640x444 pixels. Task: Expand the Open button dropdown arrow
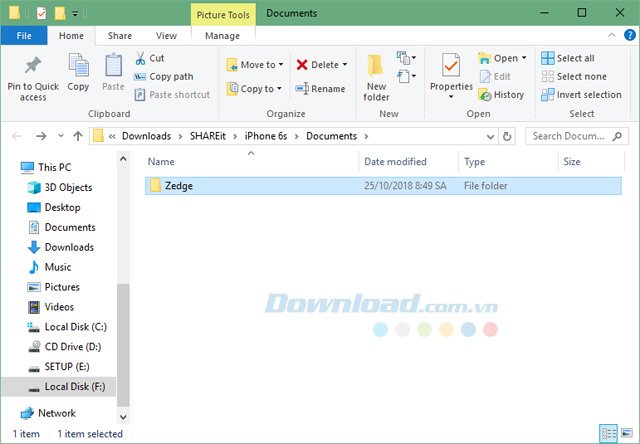click(524, 58)
